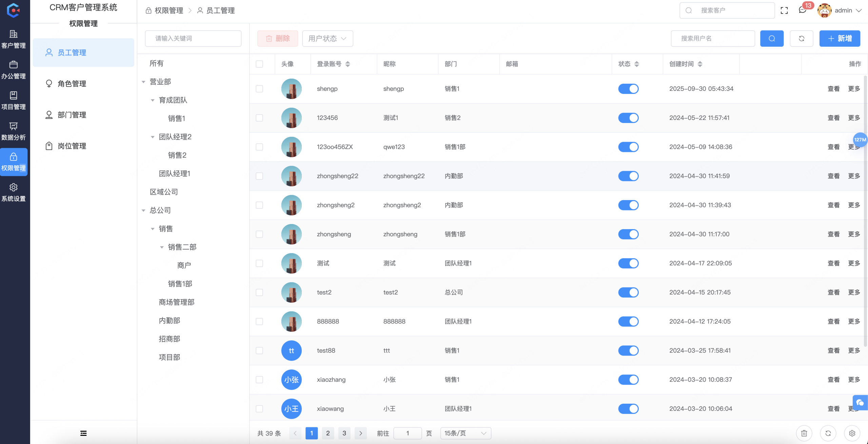
Task: Open the 客户管理 module in sidebar
Action: coord(14,38)
